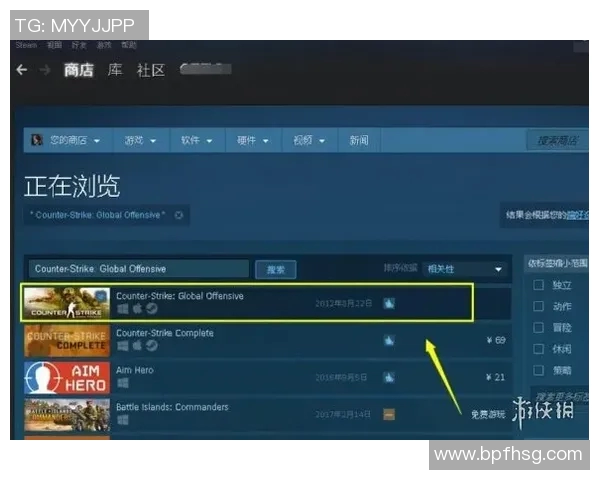The height and width of the screenshot is (480, 600).
Task: Click review thumbs-up for Counter-Strike Complete
Action: click(389, 340)
